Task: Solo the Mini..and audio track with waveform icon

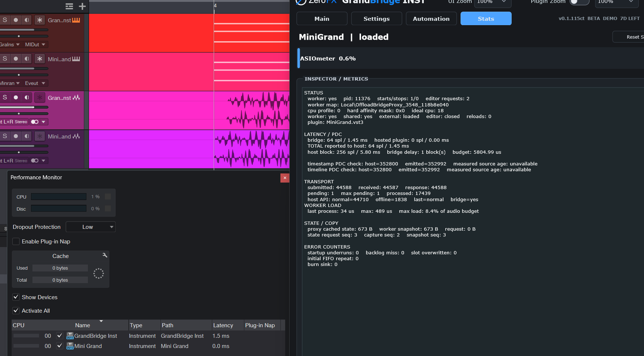Action: coord(5,136)
